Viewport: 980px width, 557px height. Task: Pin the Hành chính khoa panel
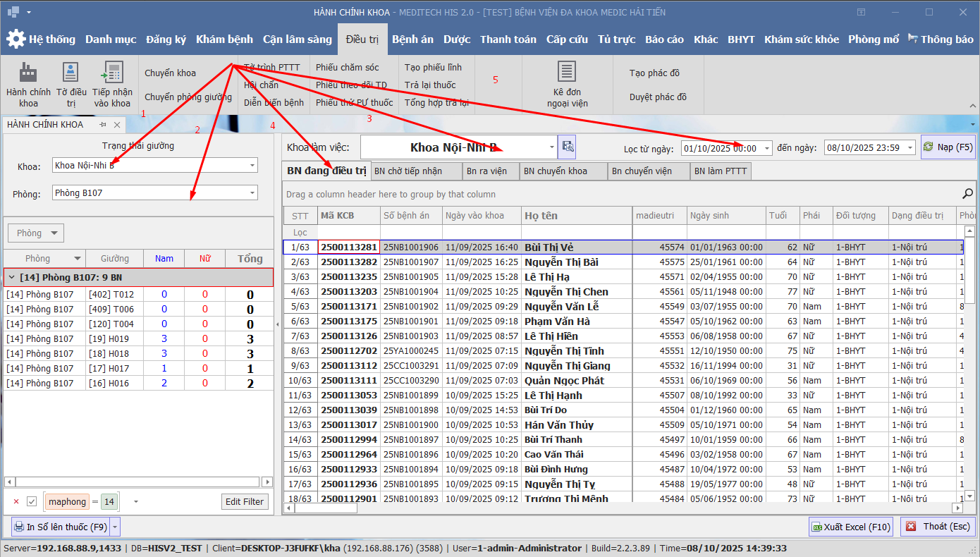tap(103, 125)
